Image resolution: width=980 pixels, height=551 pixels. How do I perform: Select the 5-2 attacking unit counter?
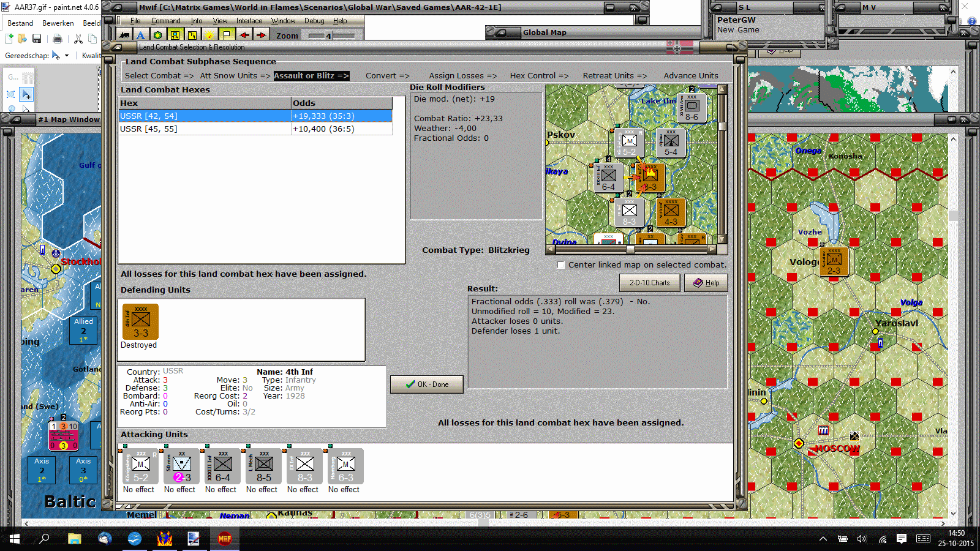click(141, 467)
